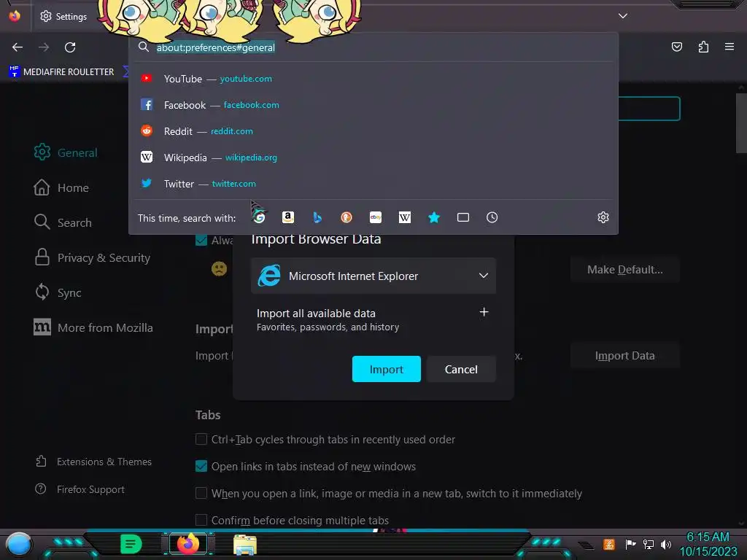Switch to the Settings tab
The image size is (747, 560).
point(64,16)
